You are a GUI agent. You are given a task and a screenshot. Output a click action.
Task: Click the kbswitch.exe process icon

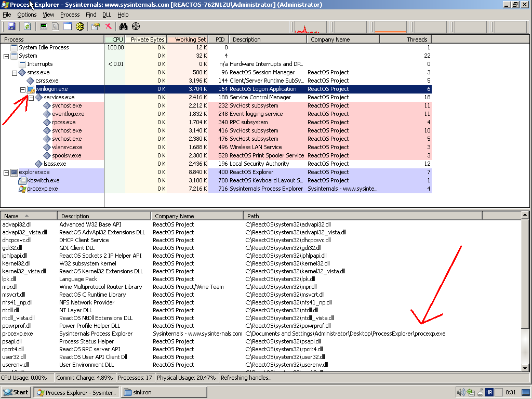pos(22,180)
